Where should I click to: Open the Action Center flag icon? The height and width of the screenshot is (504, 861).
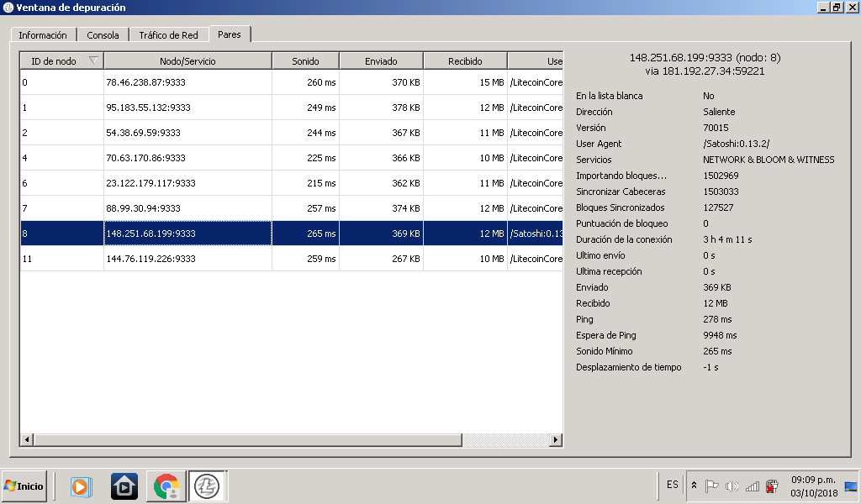711,486
